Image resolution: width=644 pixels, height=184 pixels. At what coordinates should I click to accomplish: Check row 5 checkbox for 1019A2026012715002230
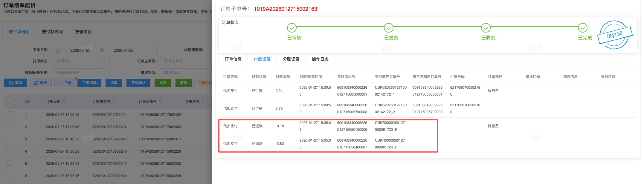pos(9,162)
